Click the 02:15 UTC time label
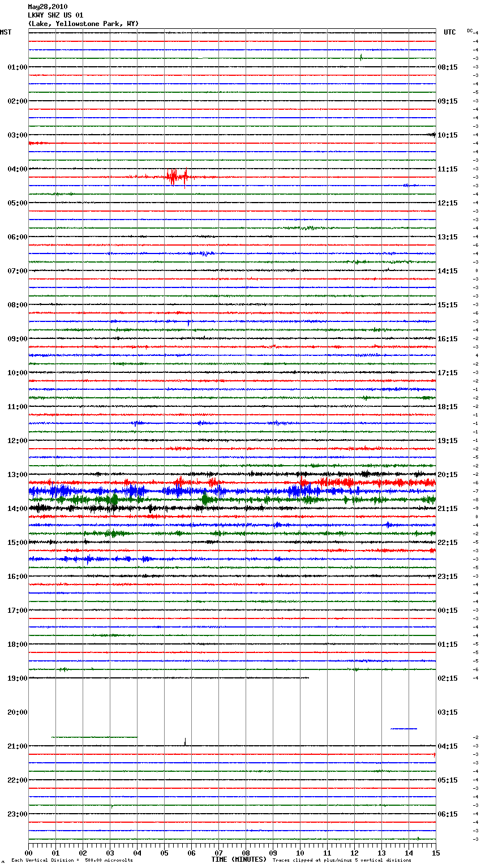The width and height of the screenshot is (481, 868). (448, 678)
